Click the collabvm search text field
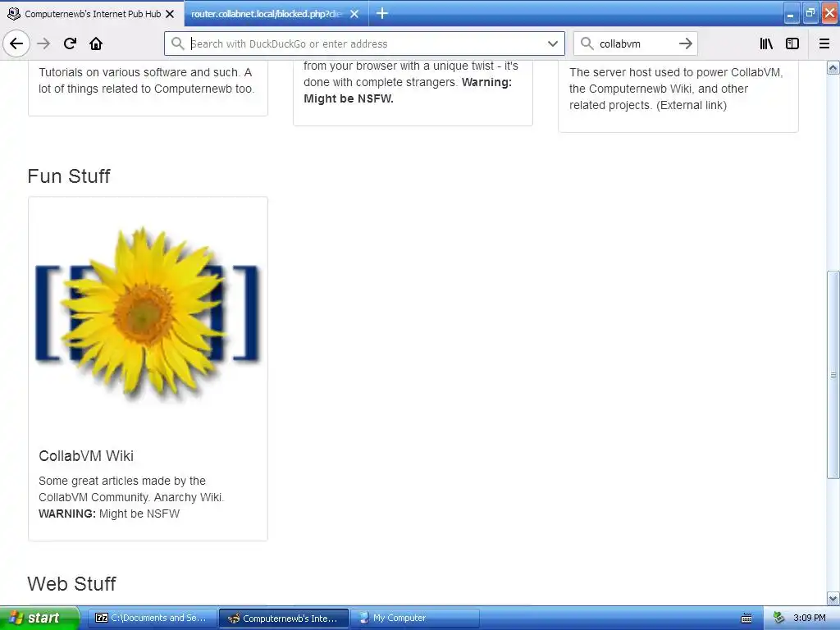This screenshot has height=630, width=840. [x=635, y=43]
